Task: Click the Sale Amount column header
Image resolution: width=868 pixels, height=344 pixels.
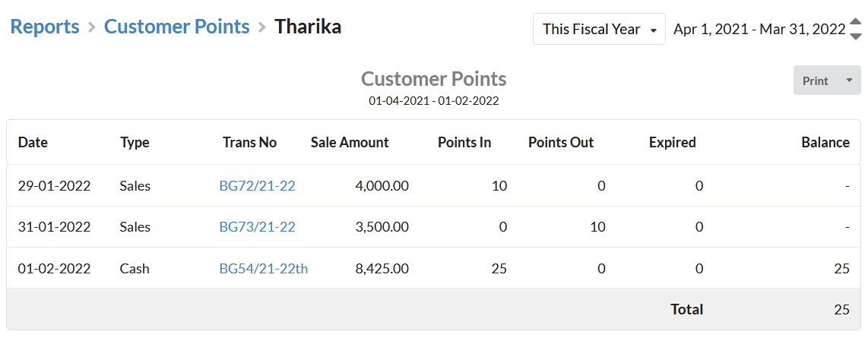Action: tap(350, 142)
